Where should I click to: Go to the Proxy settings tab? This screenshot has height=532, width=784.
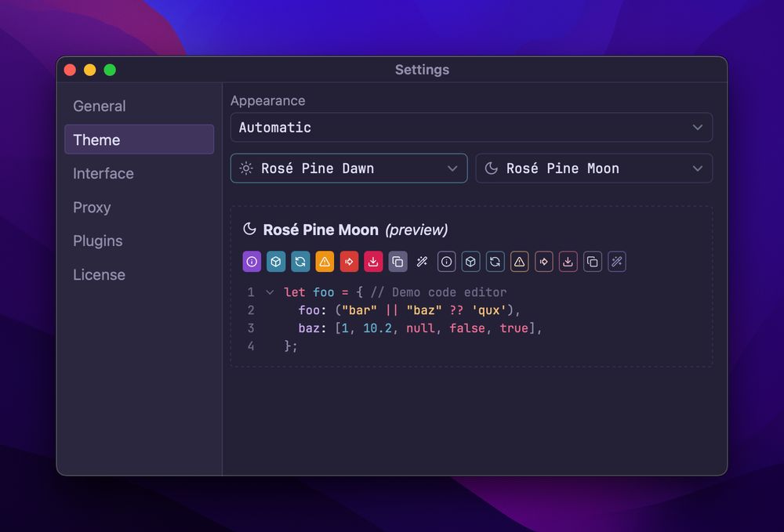click(x=139, y=207)
